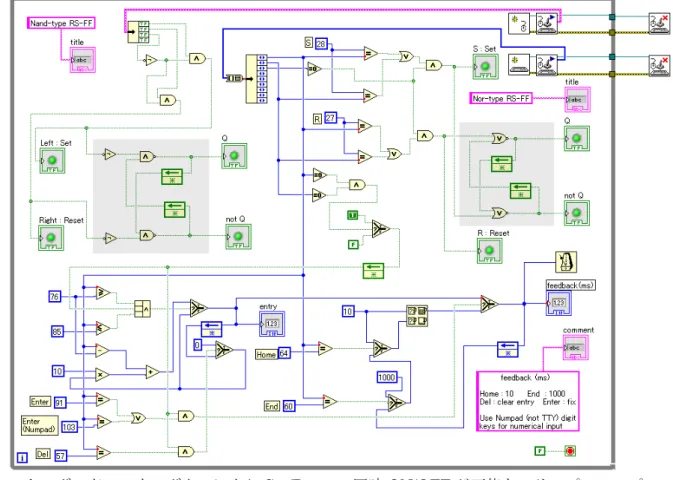Screen dimensions: 673x480
Task: Click the Build Array node right of the comparison nodes
Action: click(x=142, y=309)
